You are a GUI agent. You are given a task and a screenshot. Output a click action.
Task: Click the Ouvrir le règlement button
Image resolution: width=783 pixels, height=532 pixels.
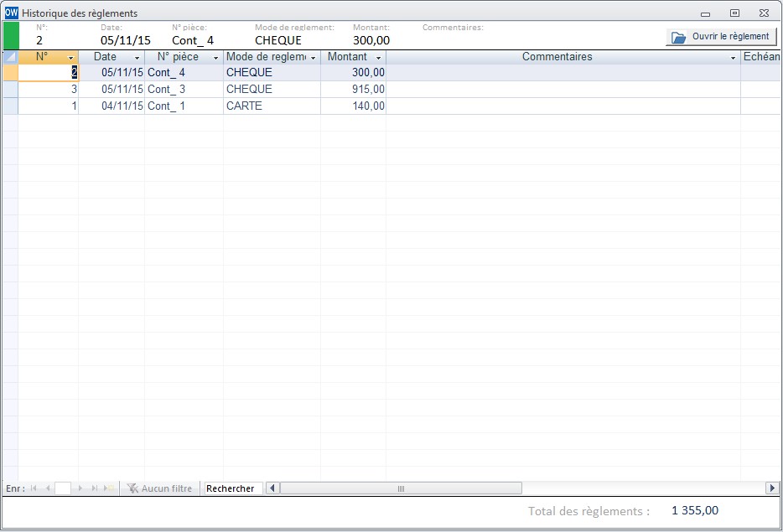(x=721, y=36)
